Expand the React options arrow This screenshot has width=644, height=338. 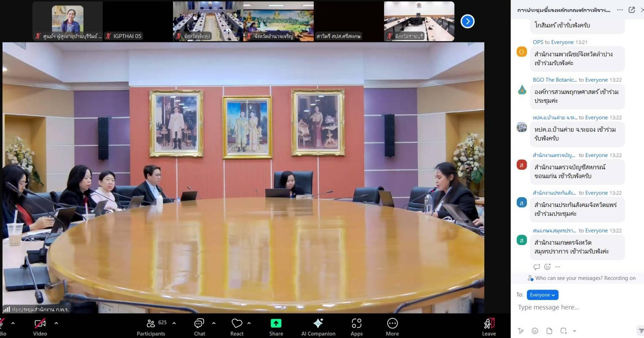coord(249,323)
